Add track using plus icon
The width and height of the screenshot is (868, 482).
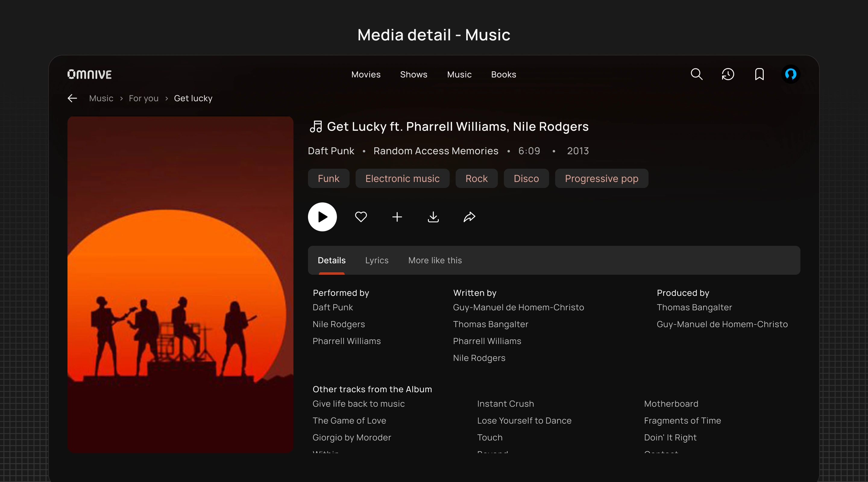(x=397, y=217)
